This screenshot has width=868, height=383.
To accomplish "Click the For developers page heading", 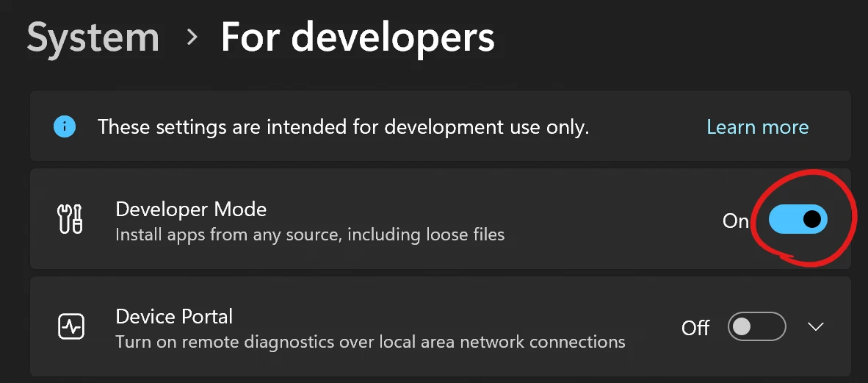I will point(358,37).
